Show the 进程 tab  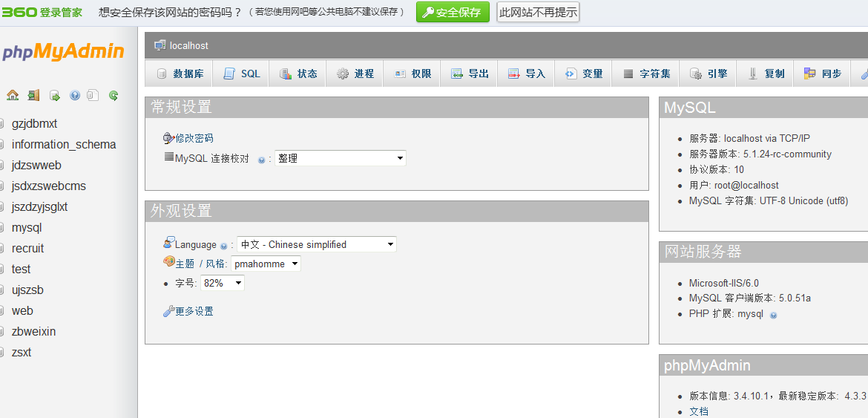click(355, 74)
